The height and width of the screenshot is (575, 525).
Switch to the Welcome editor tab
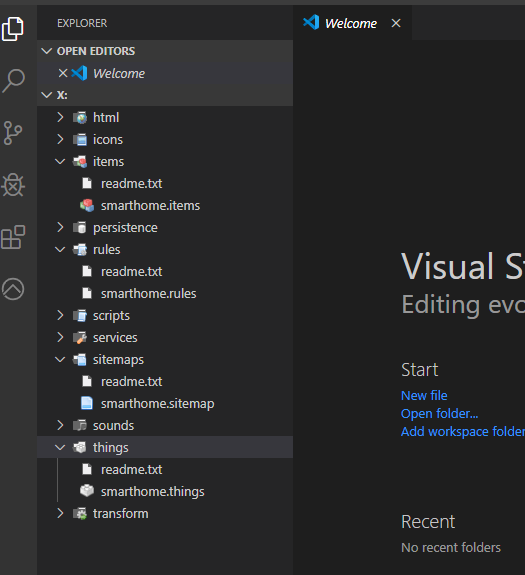[x=351, y=23]
